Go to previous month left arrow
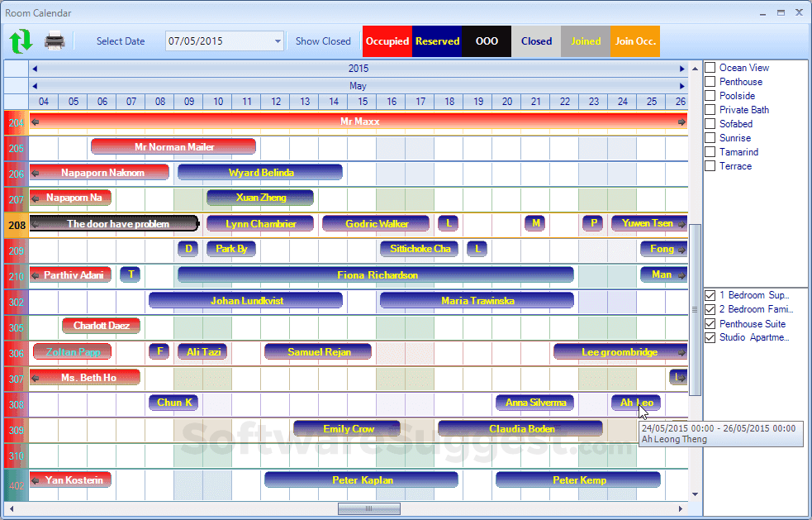 coord(35,86)
